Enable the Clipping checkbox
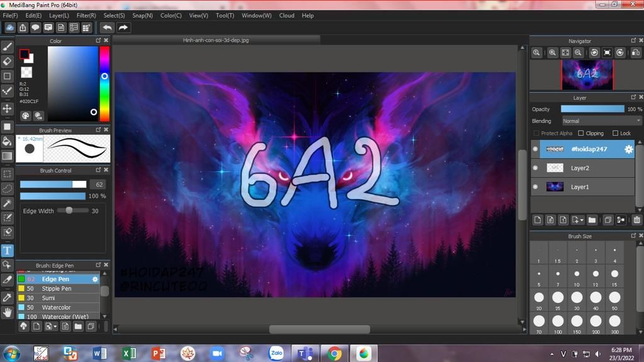The image size is (644, 362). (580, 133)
